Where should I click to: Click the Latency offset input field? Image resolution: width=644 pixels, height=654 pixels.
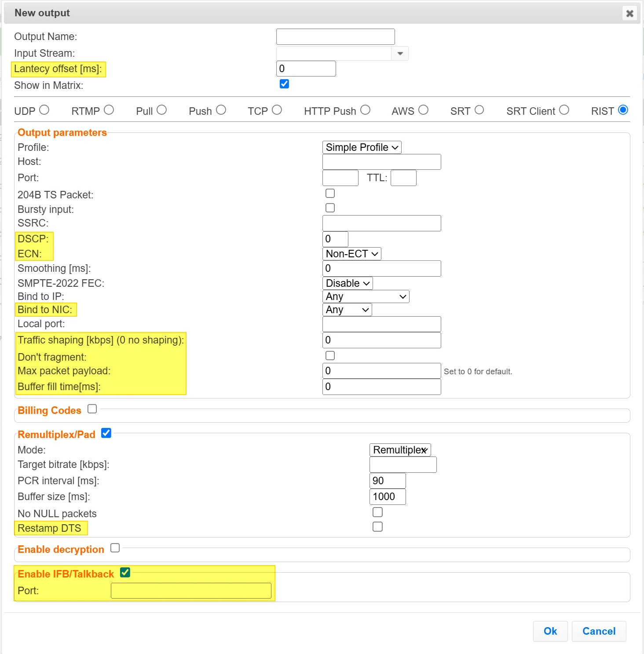(x=306, y=69)
